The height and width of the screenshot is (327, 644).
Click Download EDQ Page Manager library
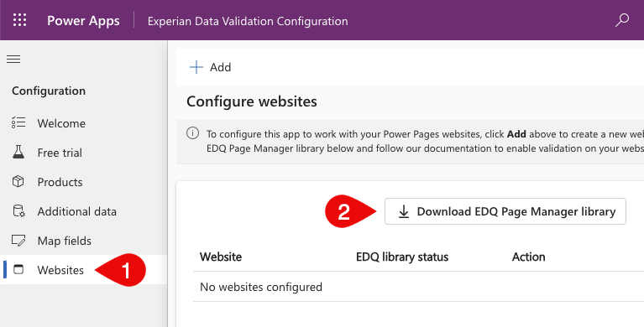pyautogui.click(x=505, y=211)
